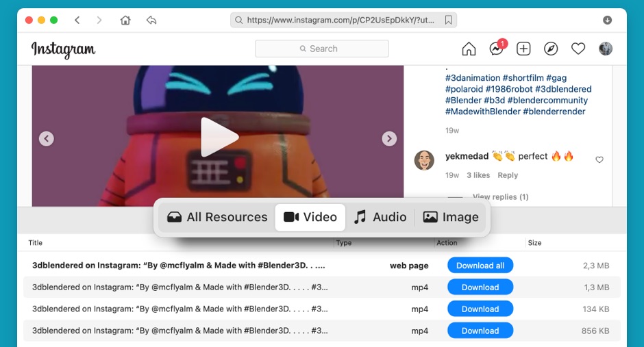Screen dimensions: 644x347
Task: Open the activity heart icon in the header
Action: click(x=578, y=49)
